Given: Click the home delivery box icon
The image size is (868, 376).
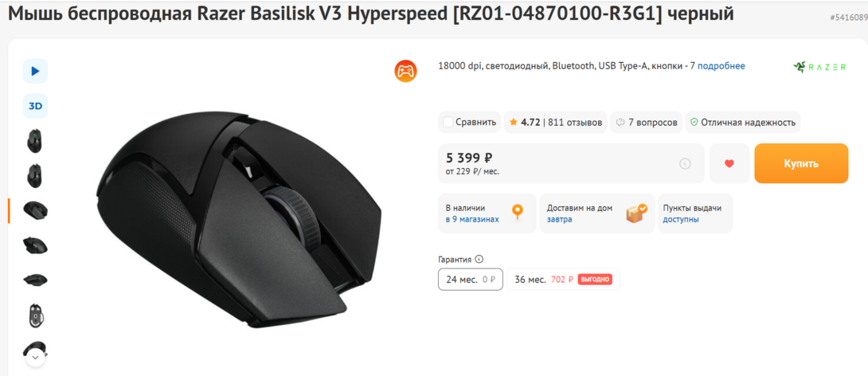Looking at the screenshot, I should (x=636, y=213).
